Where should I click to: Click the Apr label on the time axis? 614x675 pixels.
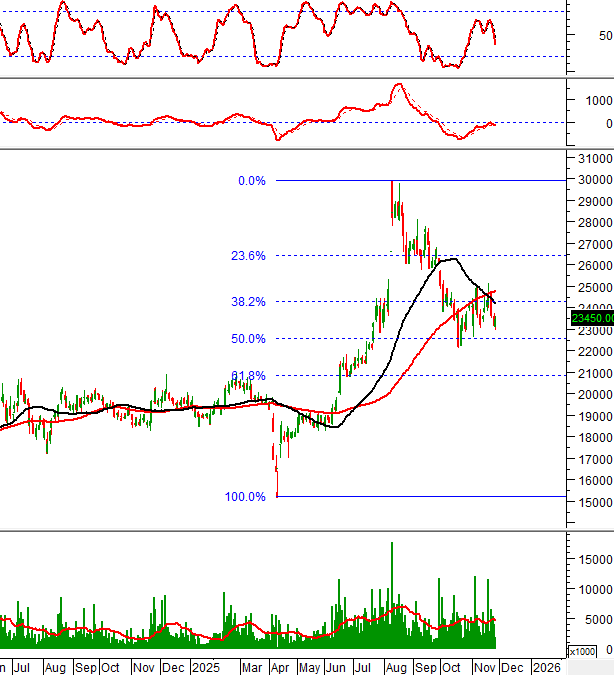pyautogui.click(x=280, y=666)
